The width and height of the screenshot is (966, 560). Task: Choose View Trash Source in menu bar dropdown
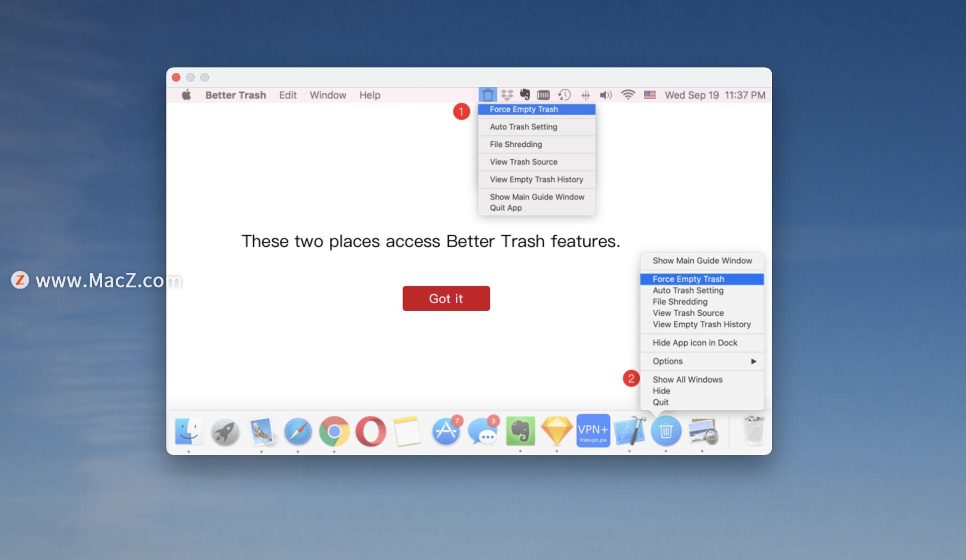click(536, 162)
